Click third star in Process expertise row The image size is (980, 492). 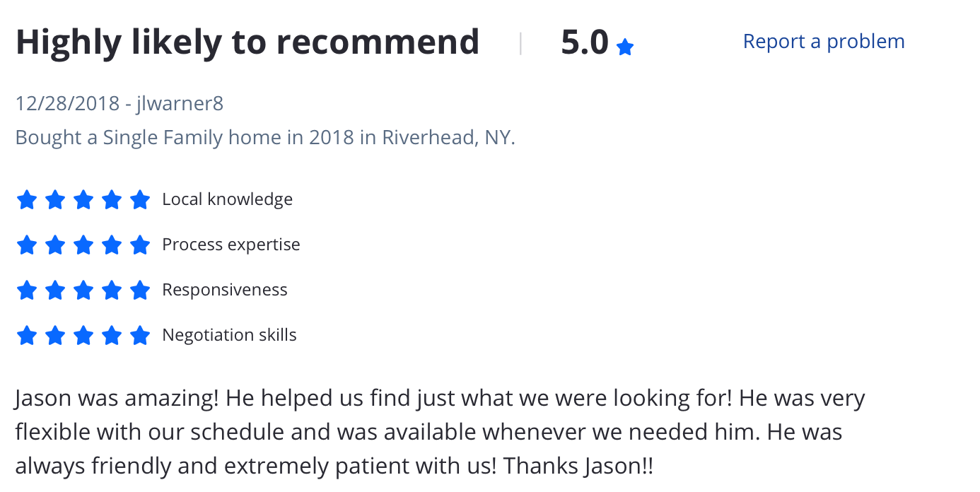pos(83,245)
